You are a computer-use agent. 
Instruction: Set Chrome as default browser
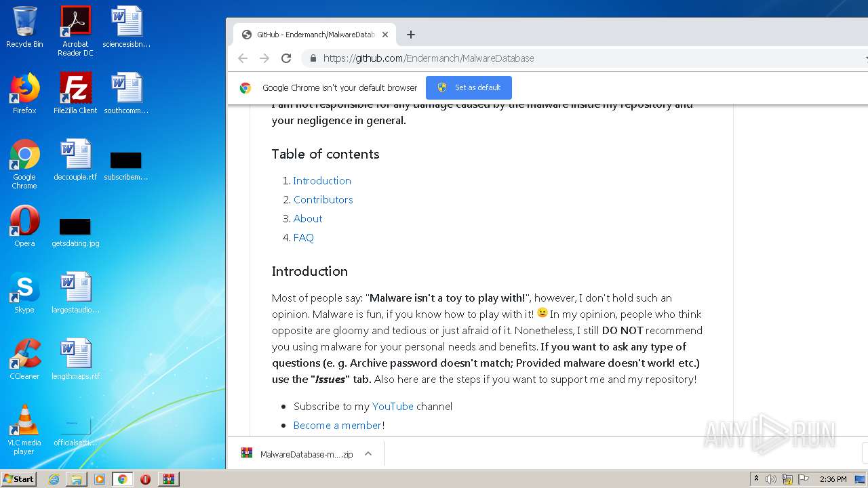tap(469, 87)
